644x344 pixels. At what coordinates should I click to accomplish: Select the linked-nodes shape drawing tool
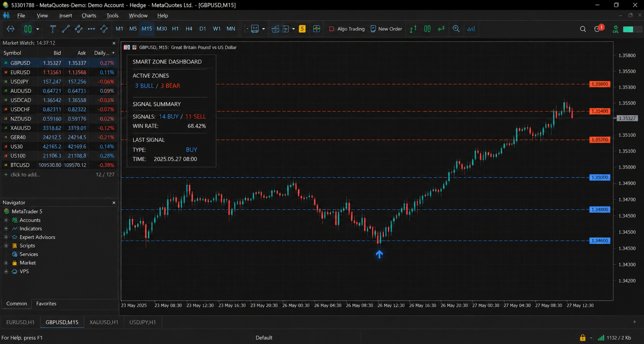[x=104, y=29]
